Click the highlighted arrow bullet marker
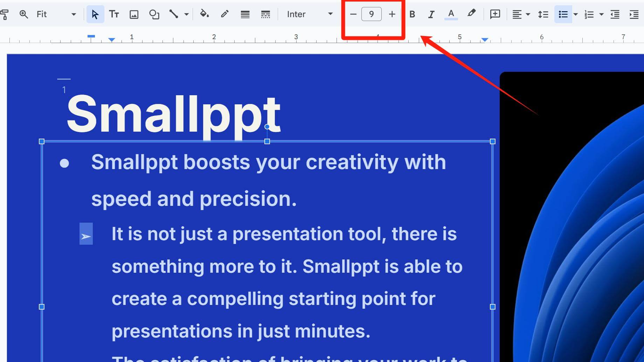 click(x=86, y=234)
